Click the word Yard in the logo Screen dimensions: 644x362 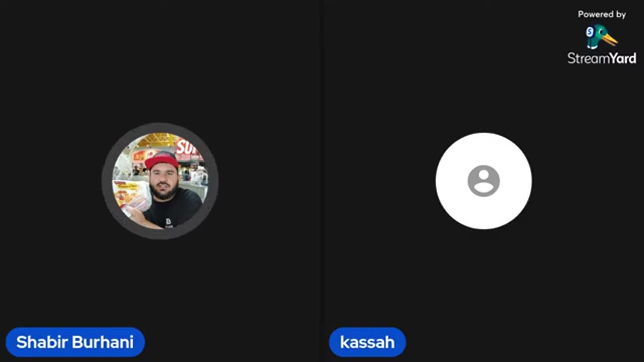point(619,58)
